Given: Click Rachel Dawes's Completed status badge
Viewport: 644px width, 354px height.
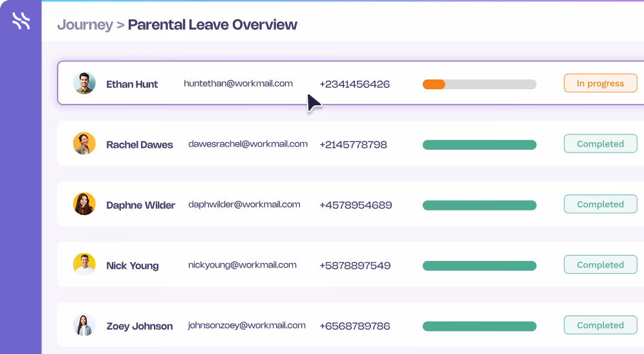Looking at the screenshot, I should (x=601, y=143).
